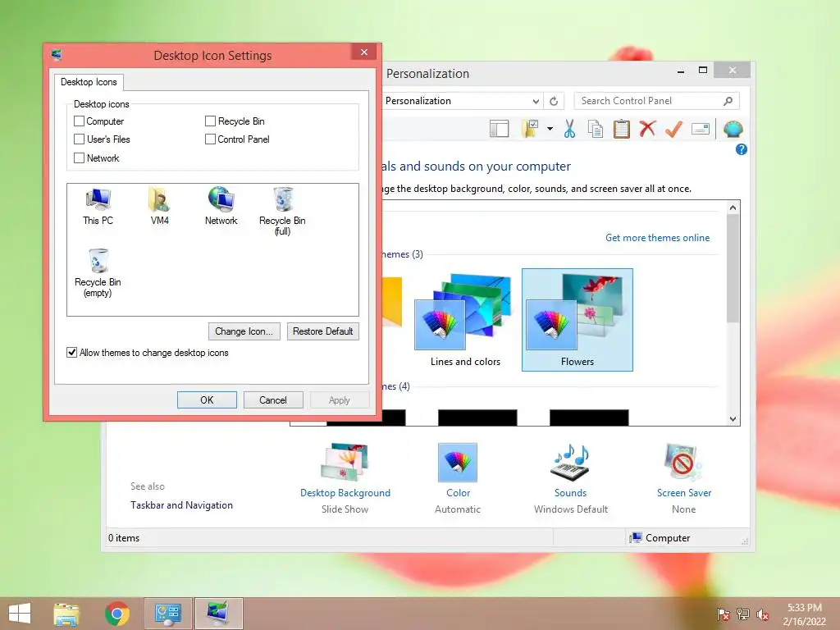This screenshot has width=840, height=630.
Task: Click the red X Delete icon
Action: 648,129
